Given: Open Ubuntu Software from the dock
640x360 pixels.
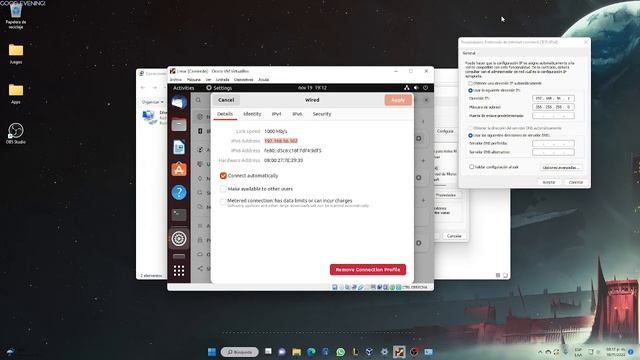Looking at the screenshot, I should [x=179, y=169].
